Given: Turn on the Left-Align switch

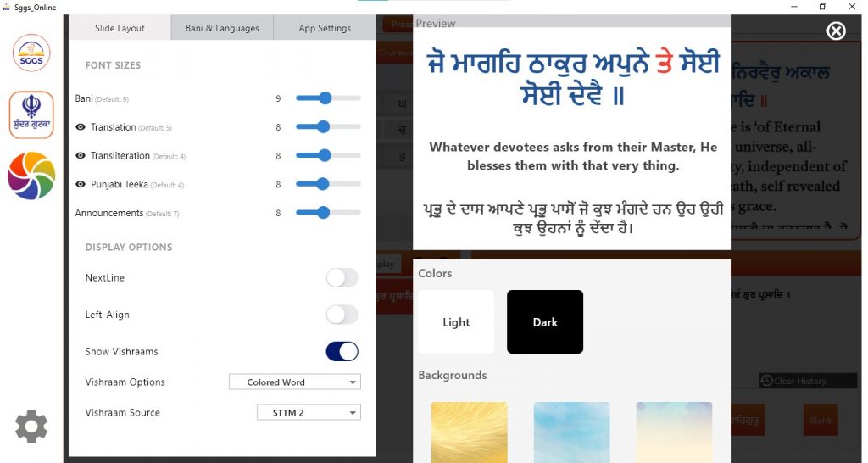Looking at the screenshot, I should pos(342,315).
